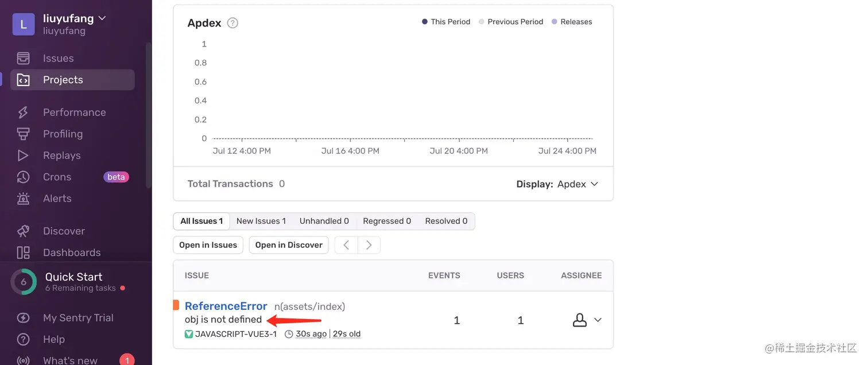The width and height of the screenshot is (868, 365).
Task: Select Performance in the sidebar
Action: (75, 112)
